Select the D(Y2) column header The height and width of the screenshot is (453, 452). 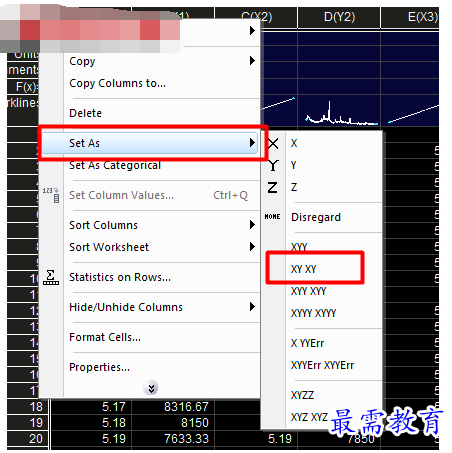339,17
